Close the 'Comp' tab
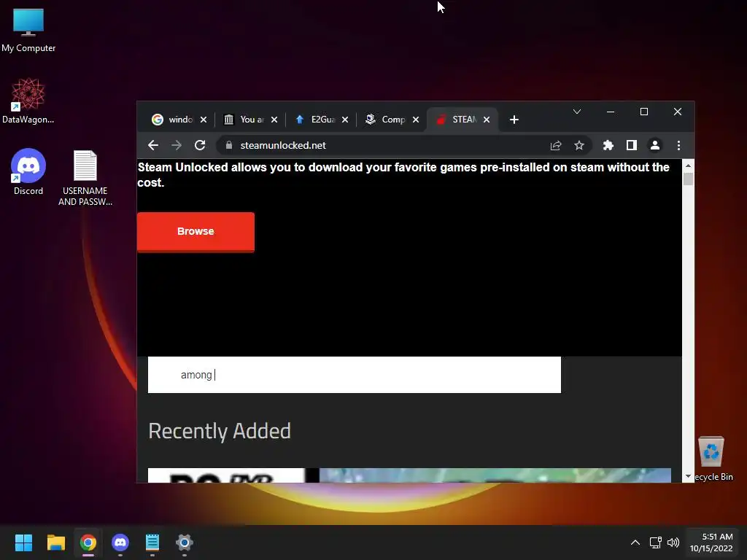This screenshot has height=560, width=747. click(x=415, y=120)
